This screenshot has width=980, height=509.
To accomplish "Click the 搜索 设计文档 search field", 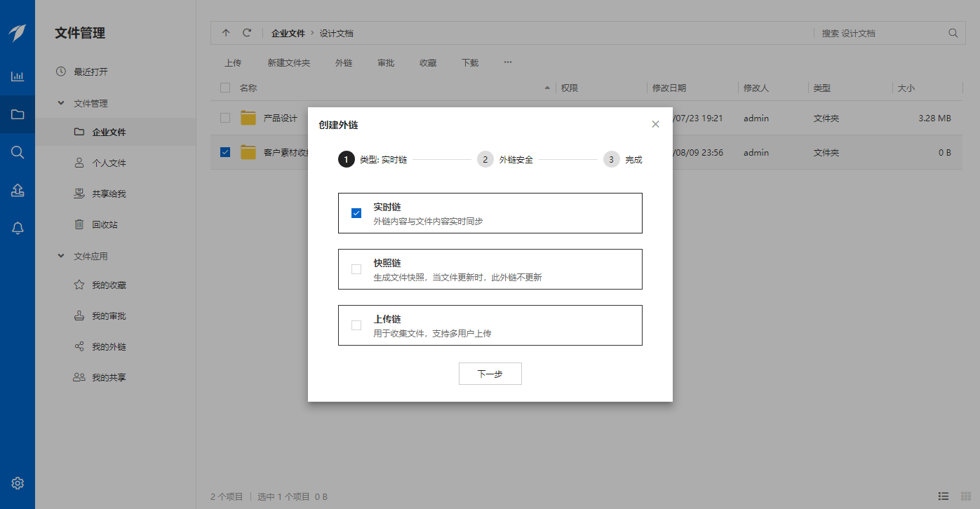I will point(880,33).
